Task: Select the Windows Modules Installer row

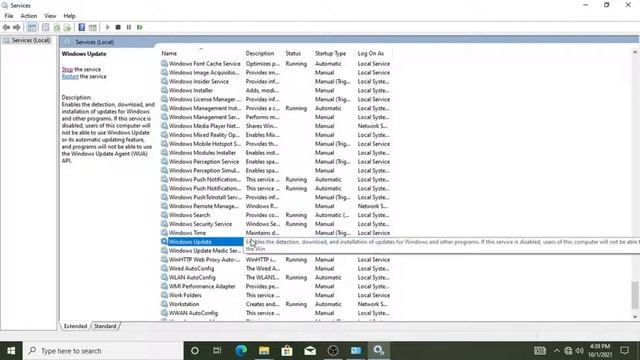Action: (276, 153)
